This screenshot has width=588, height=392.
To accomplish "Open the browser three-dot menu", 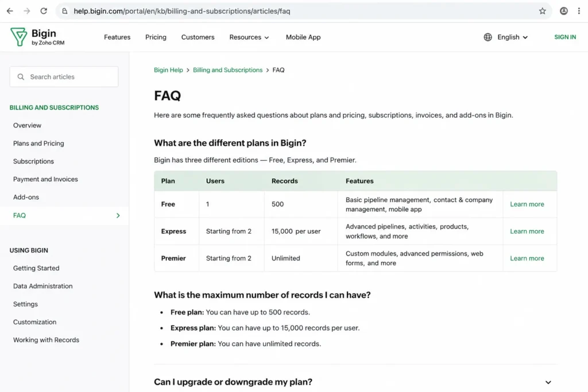I will 579,11.
